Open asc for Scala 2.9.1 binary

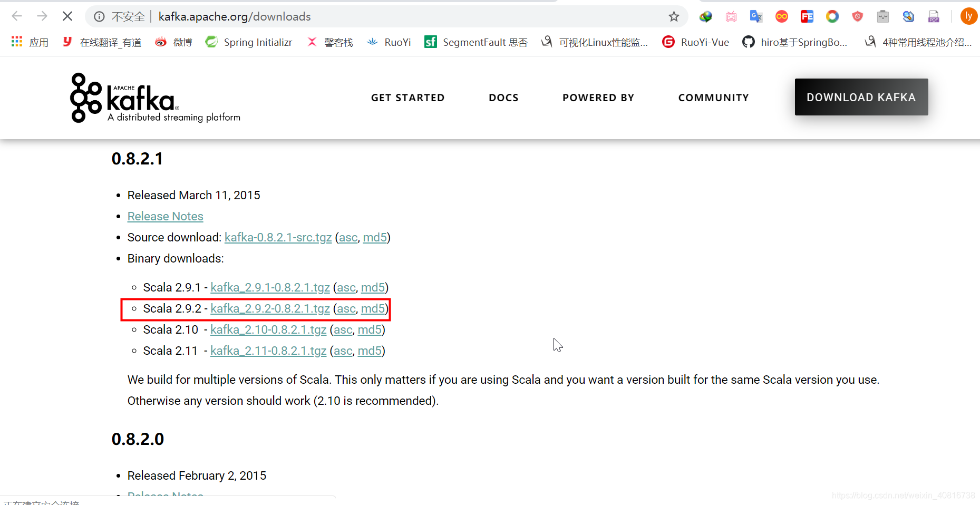point(346,287)
